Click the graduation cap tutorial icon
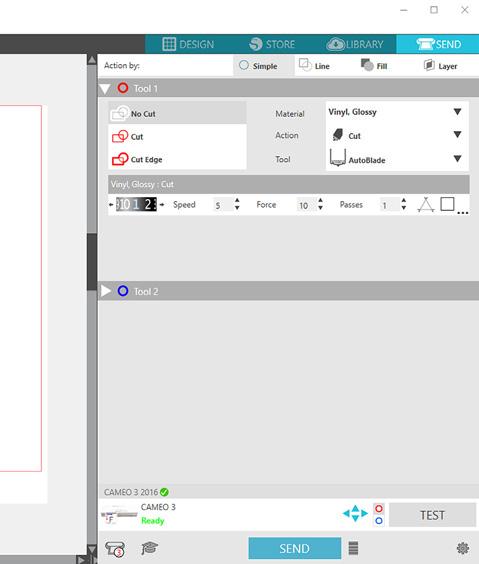479x564 pixels. pos(149,548)
